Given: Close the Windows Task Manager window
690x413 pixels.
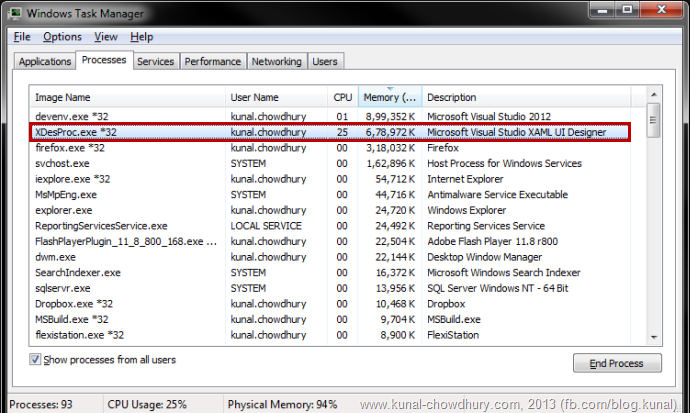Looking at the screenshot, I should 661,9.
